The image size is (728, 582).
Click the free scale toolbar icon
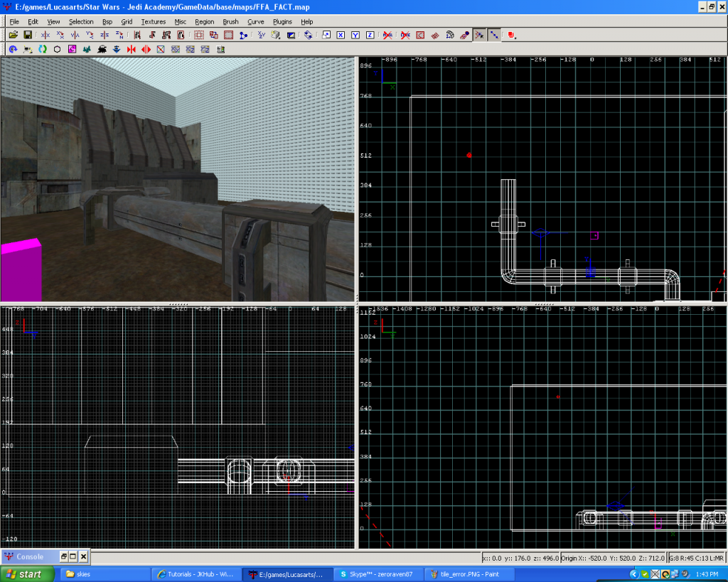pyautogui.click(x=326, y=35)
